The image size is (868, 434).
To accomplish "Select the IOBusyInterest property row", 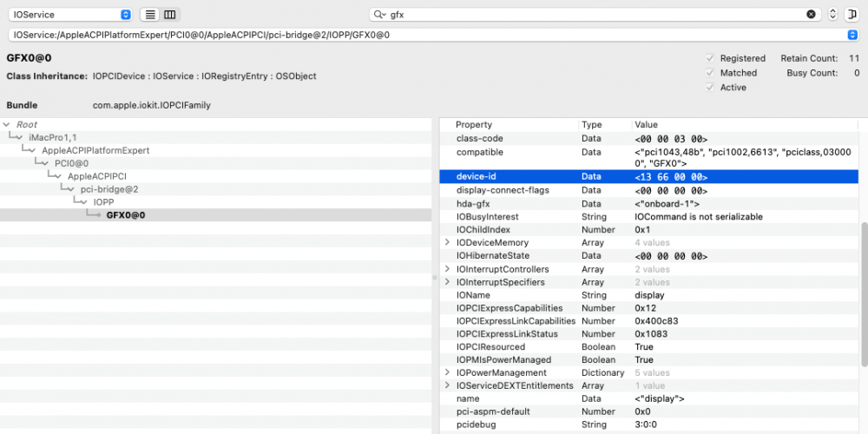I will [648, 217].
